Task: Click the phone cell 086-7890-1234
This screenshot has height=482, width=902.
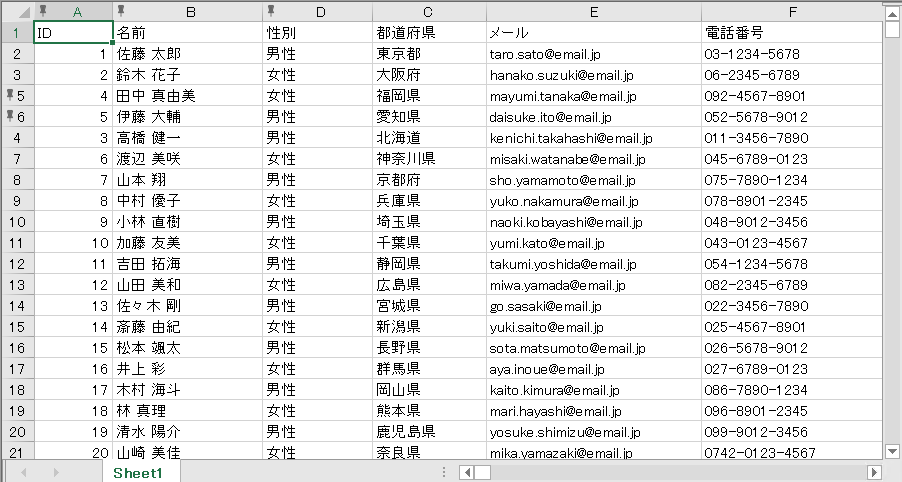Action: pos(792,389)
